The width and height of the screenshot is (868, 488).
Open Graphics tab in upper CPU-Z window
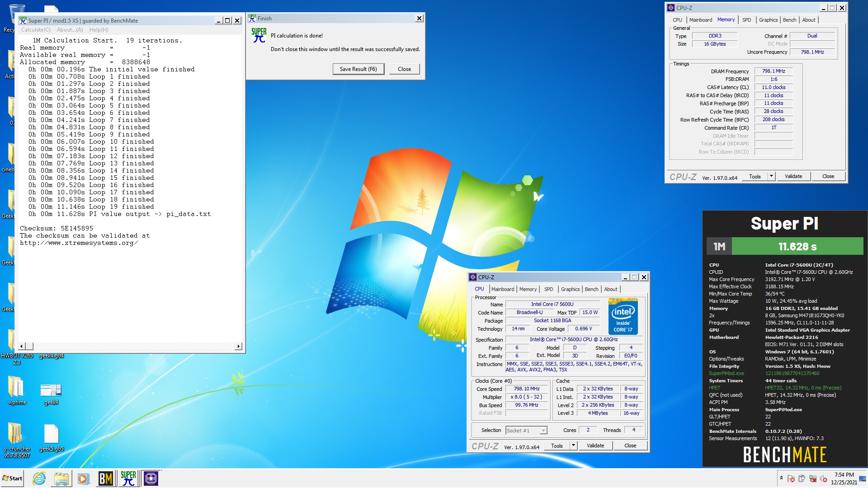tap(768, 20)
